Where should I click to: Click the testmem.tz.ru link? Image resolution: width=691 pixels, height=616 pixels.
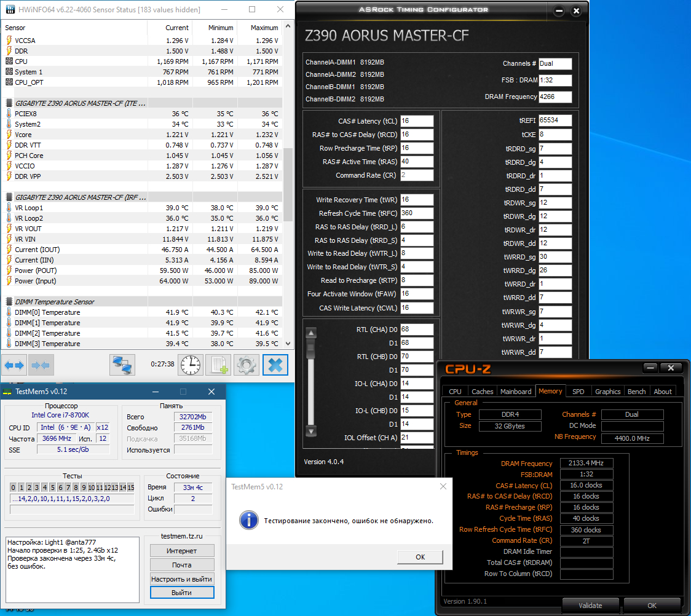click(181, 536)
